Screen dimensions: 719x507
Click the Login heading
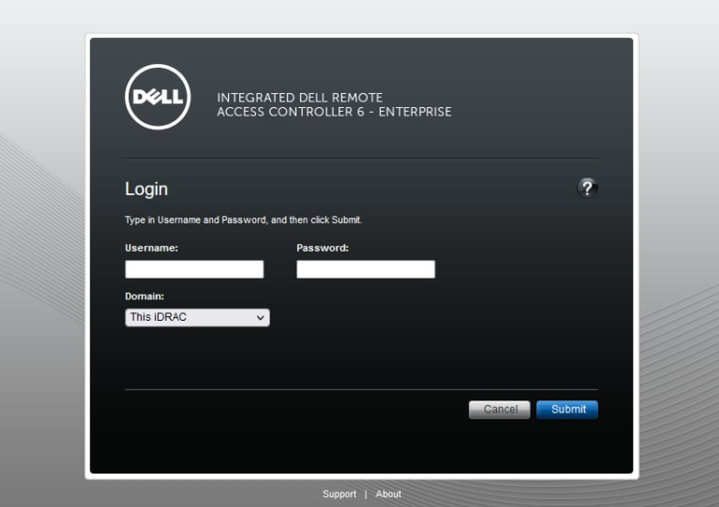tap(146, 189)
